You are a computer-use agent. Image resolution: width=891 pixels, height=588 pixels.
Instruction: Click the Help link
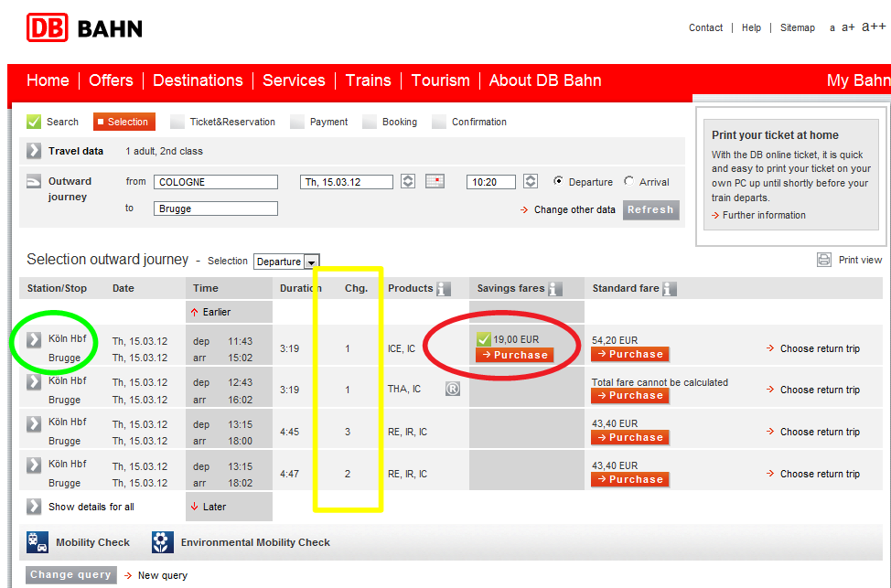[x=751, y=27]
